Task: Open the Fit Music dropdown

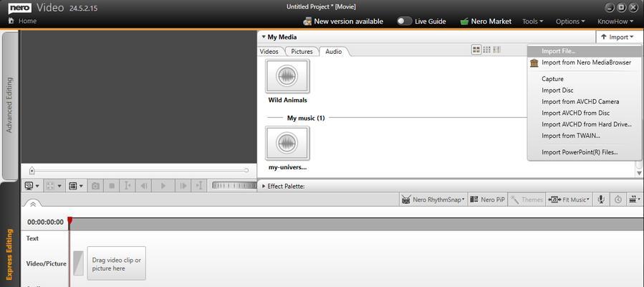Action: coord(569,199)
